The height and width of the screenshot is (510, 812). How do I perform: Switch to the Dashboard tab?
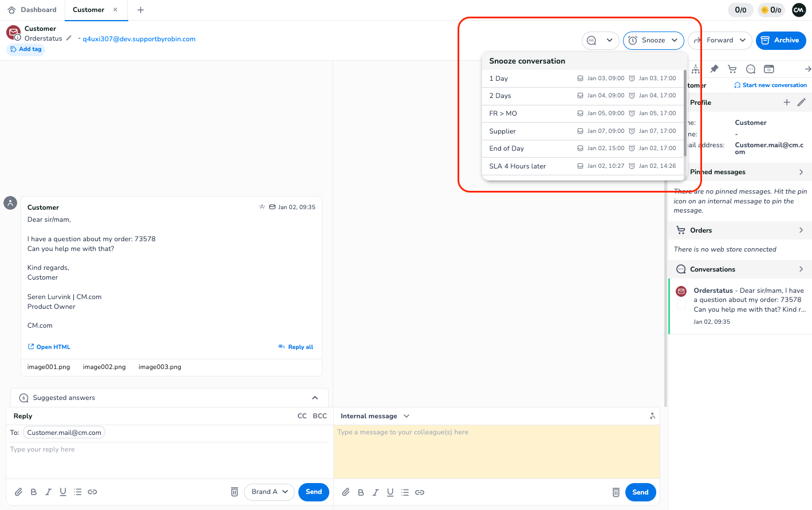click(33, 10)
